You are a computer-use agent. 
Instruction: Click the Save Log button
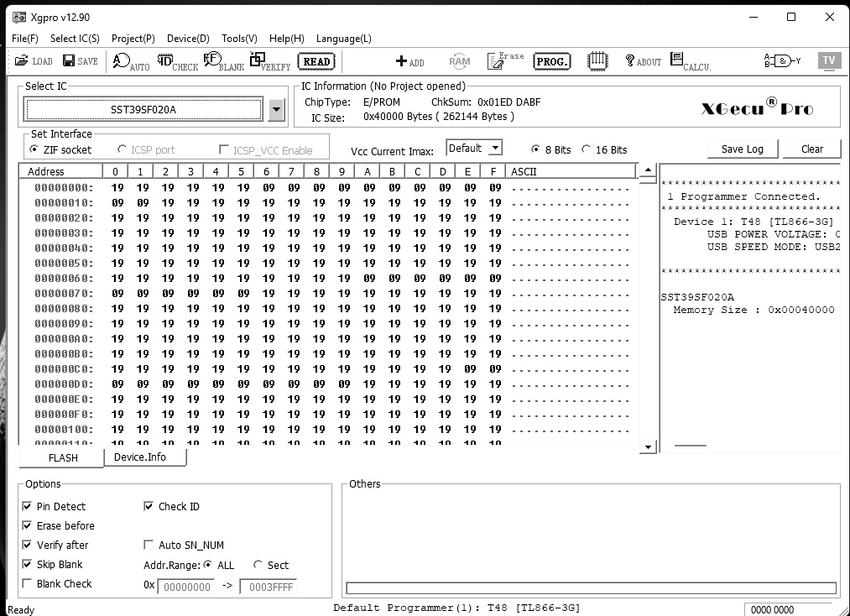pyautogui.click(x=743, y=149)
